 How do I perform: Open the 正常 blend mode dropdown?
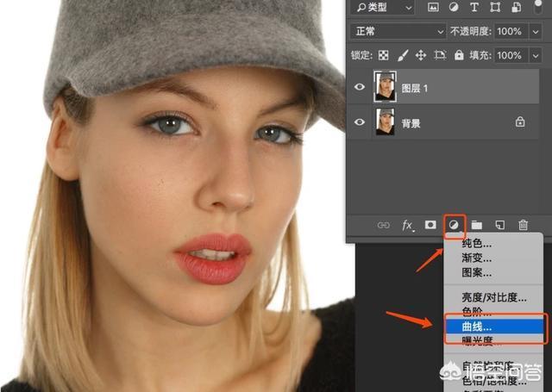point(398,31)
